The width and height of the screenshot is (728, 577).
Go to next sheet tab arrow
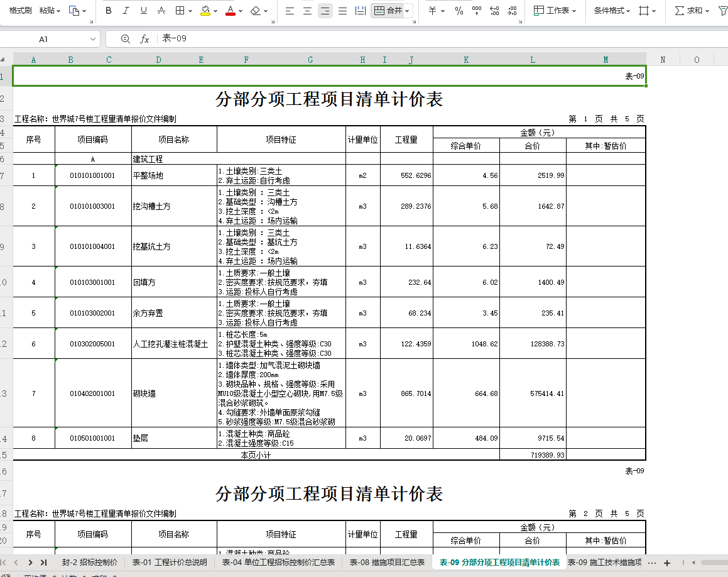(30, 563)
